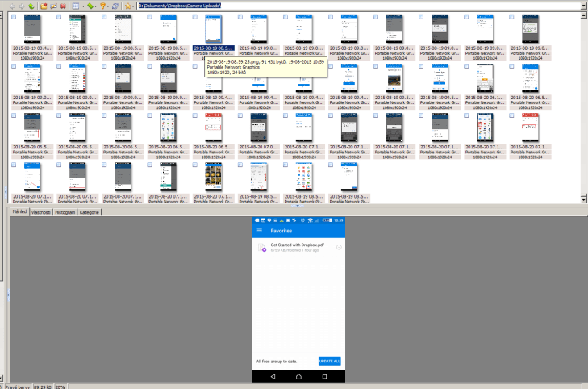Click the yellow star favorites icon
Screen dimensions: 588x389
tap(127, 6)
